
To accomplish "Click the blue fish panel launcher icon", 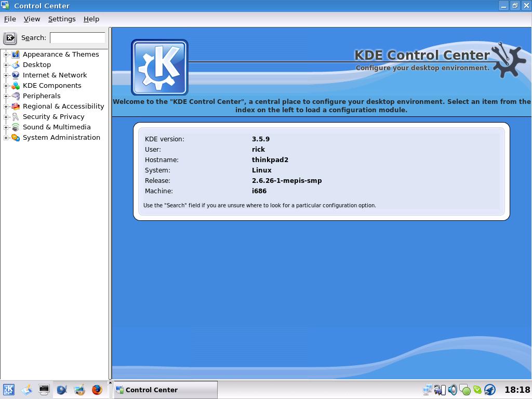I will pos(62,390).
